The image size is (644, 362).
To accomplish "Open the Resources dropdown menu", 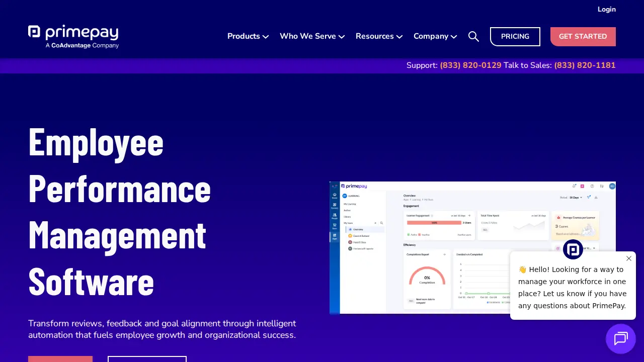I will (379, 36).
